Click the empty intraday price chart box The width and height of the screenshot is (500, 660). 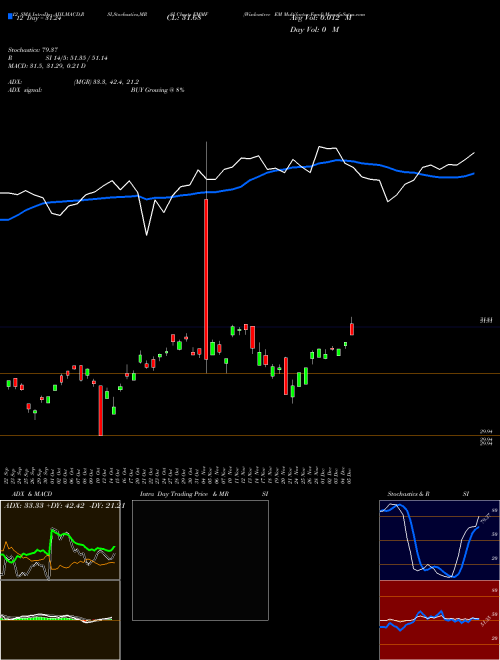pyautogui.click(x=200, y=560)
